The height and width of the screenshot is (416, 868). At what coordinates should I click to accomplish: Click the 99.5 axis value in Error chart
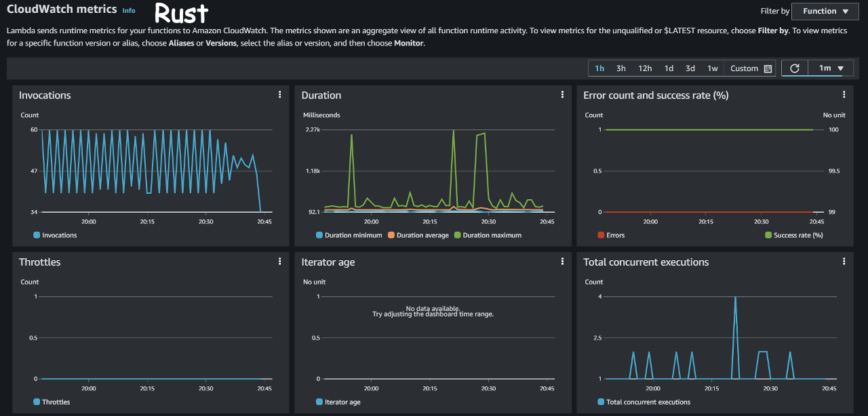[x=835, y=171]
